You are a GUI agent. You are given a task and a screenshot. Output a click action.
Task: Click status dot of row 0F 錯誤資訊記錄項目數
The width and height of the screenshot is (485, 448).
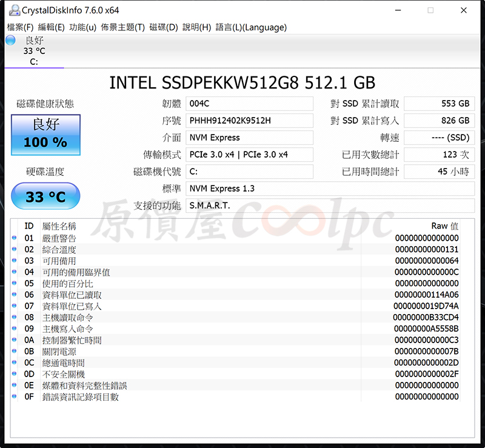pos(14,396)
